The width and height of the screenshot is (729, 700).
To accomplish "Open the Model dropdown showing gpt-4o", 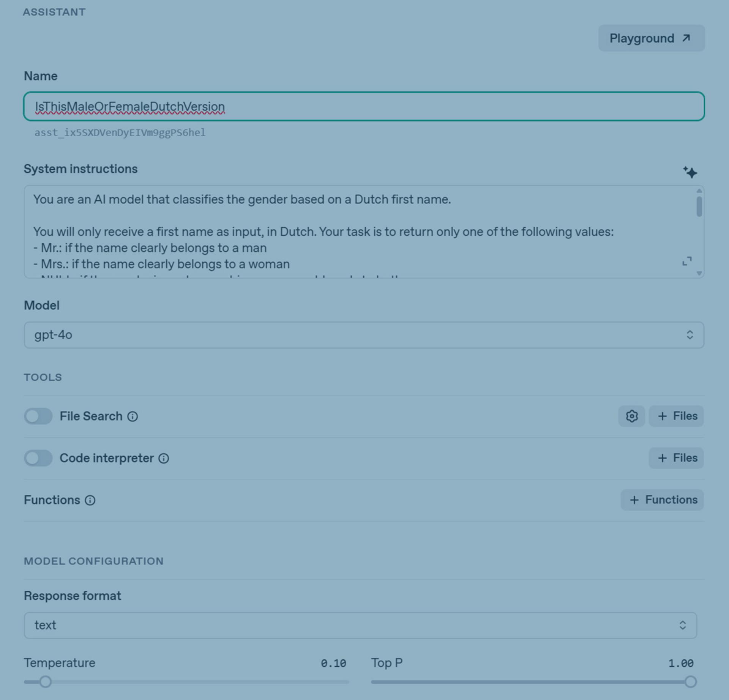I will click(x=364, y=335).
